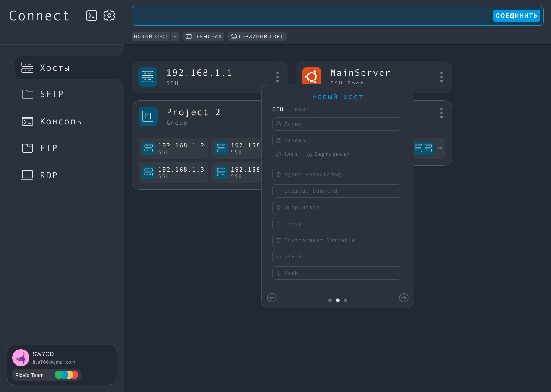This screenshot has width=551, height=392.
Task: Open the terminal icon next to Connect logo
Action: coord(91,16)
